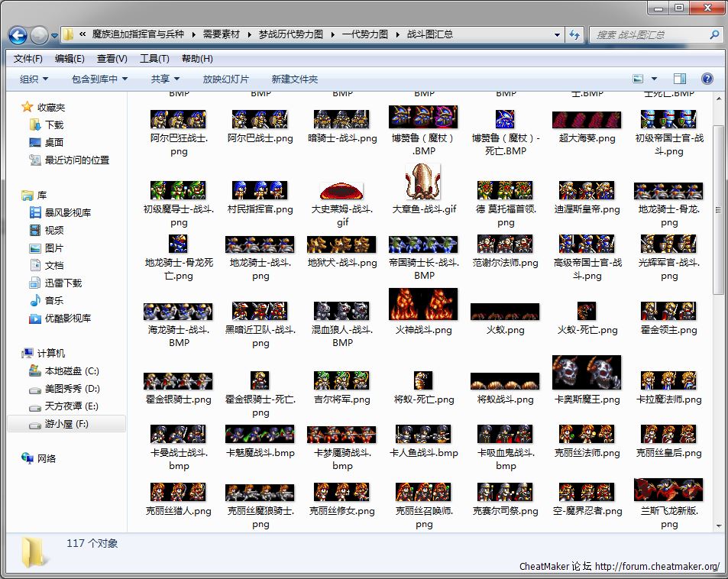Viewport: 728px width, 579px height.
Task: Open the 工具(T) menu
Action: point(154,59)
